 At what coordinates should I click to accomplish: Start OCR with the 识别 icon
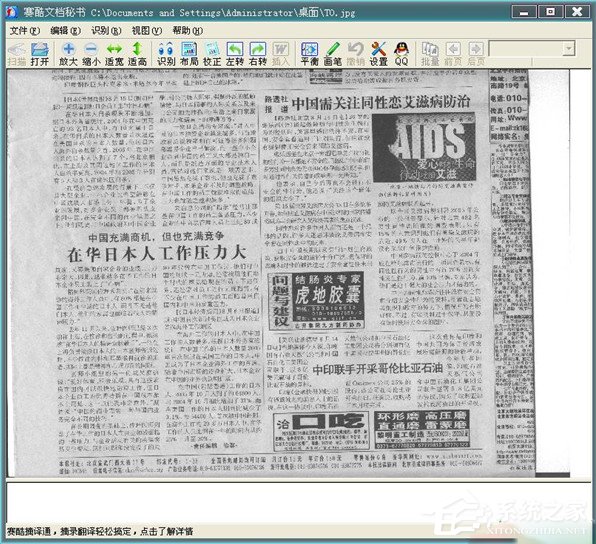pyautogui.click(x=166, y=54)
